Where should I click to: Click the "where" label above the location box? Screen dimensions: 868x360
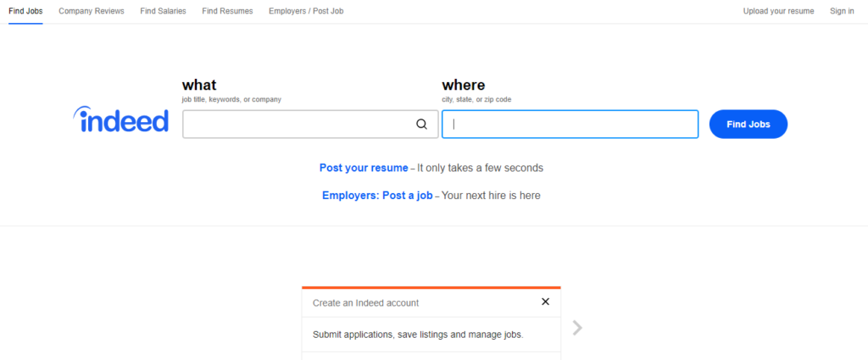(x=464, y=85)
